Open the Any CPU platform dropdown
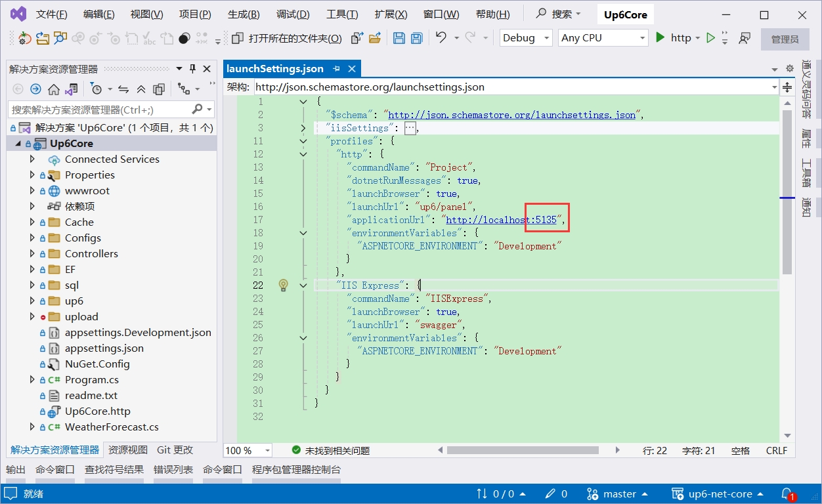The image size is (822, 504). point(603,38)
